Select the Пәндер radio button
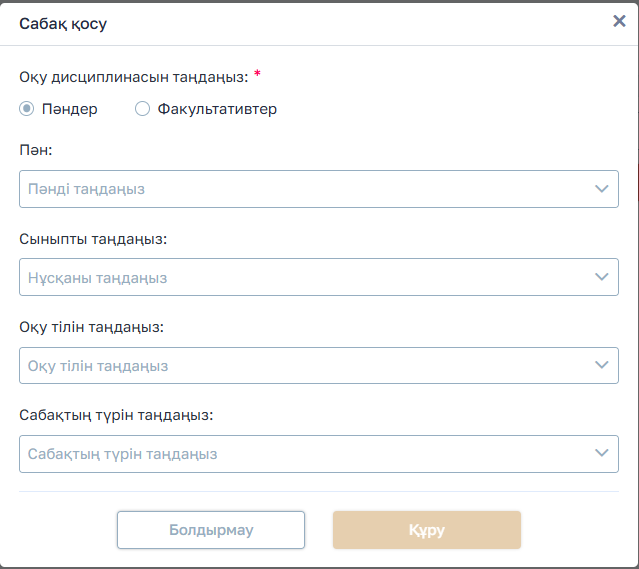Screen dimensions: 639x569 [x=27, y=109]
